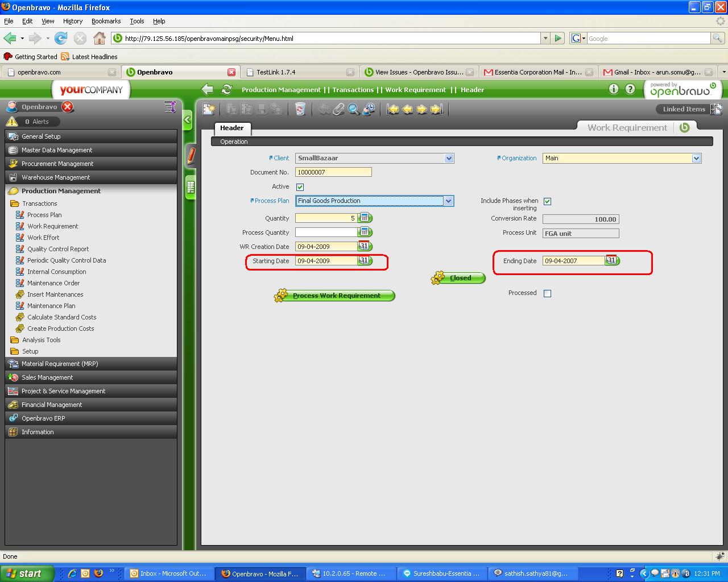The width and height of the screenshot is (728, 582).
Task: Click the Process Work Requirement button
Action: pyautogui.click(x=336, y=296)
